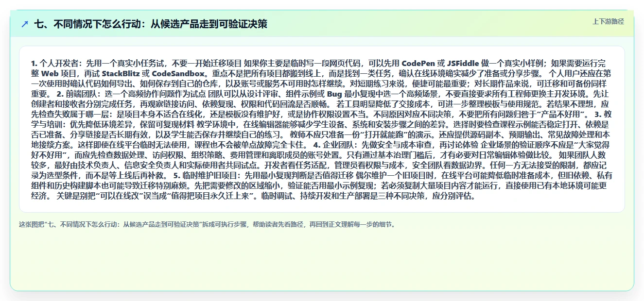Click the white content card containing the steps
This screenshot has height=301, width=644.
[322, 129]
